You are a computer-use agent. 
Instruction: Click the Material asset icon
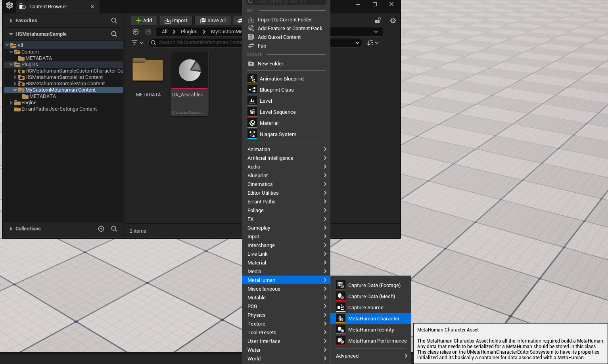252,123
